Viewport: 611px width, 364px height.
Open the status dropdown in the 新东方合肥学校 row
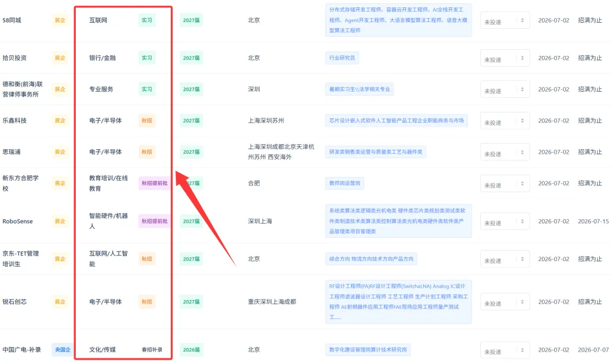coord(505,183)
